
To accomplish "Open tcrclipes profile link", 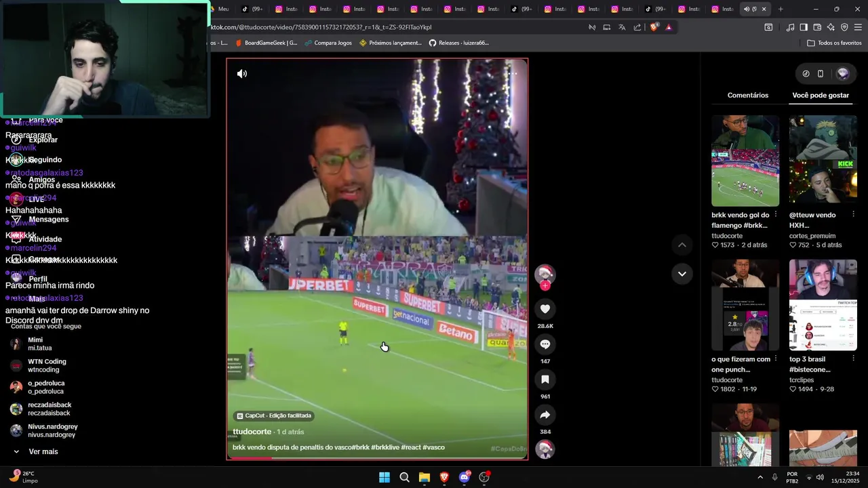I will (803, 380).
